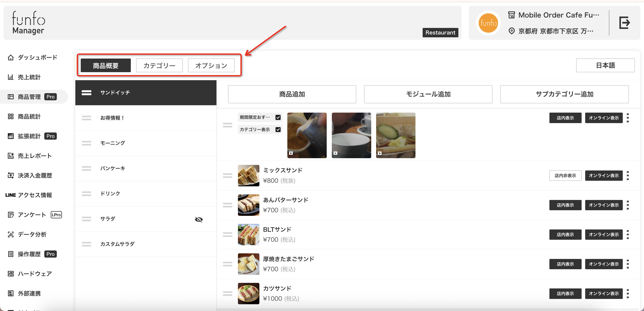This screenshot has height=311, width=644.
Task: Open the 日本語 language dropdown
Action: click(605, 65)
